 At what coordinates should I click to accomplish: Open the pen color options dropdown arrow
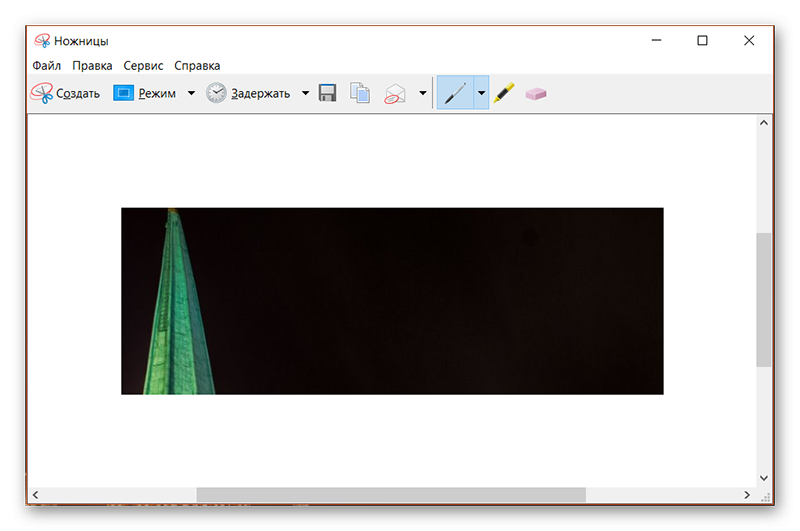click(481, 94)
